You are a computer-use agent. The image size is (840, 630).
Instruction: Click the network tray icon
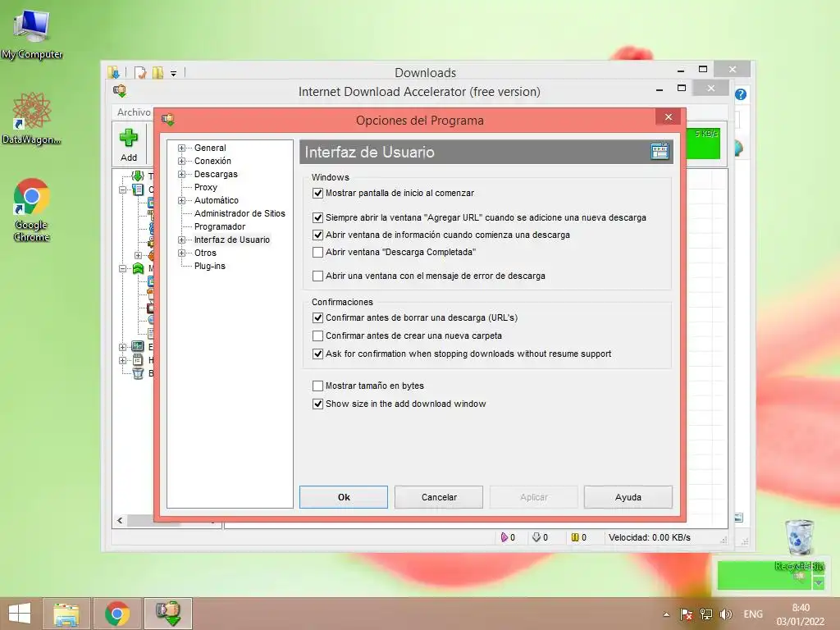coord(706,614)
